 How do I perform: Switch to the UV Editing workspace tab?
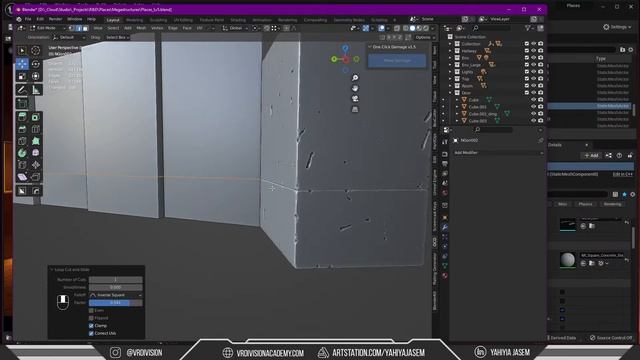(x=183, y=20)
